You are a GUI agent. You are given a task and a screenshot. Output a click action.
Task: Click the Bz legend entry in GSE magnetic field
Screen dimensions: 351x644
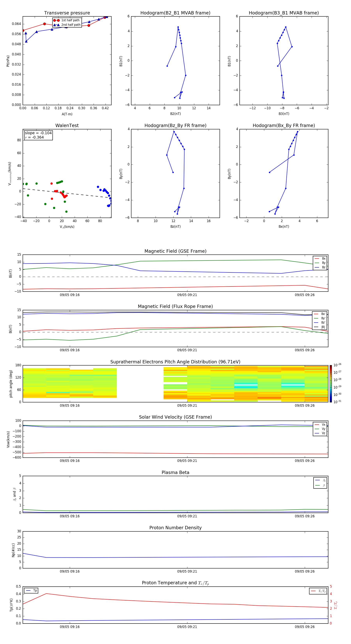[320, 267]
